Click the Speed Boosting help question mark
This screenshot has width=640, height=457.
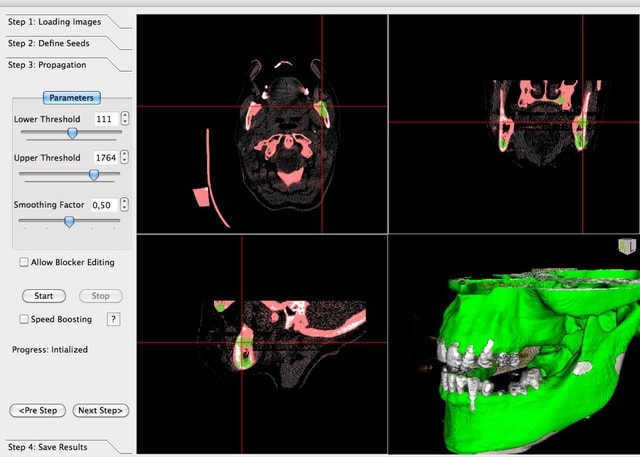(x=113, y=319)
